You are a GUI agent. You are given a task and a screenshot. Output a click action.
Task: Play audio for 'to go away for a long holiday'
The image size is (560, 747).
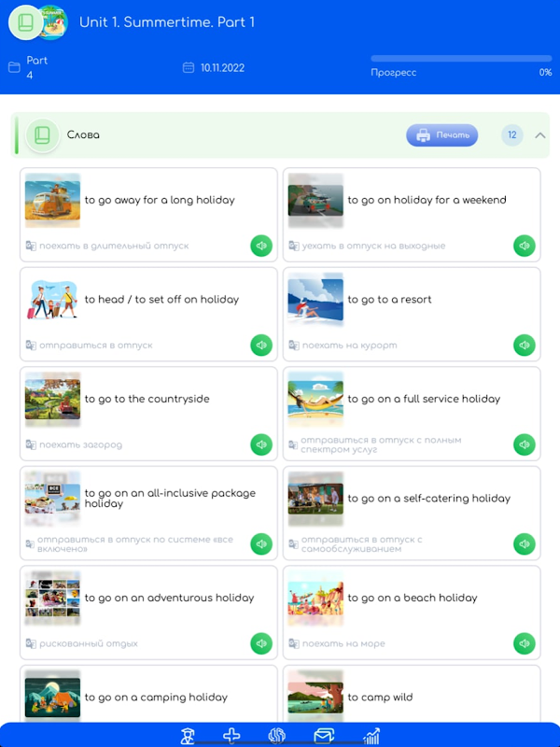261,246
